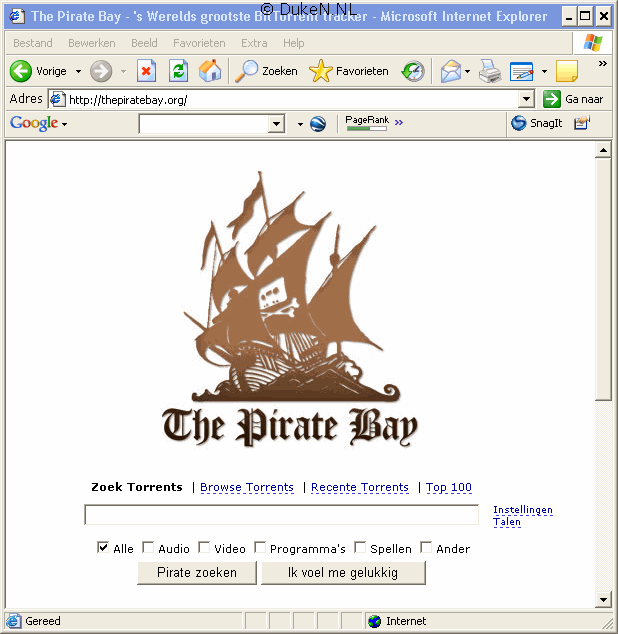The height and width of the screenshot is (634, 618).
Task: Follow the Browse Torrents link
Action: [247, 487]
